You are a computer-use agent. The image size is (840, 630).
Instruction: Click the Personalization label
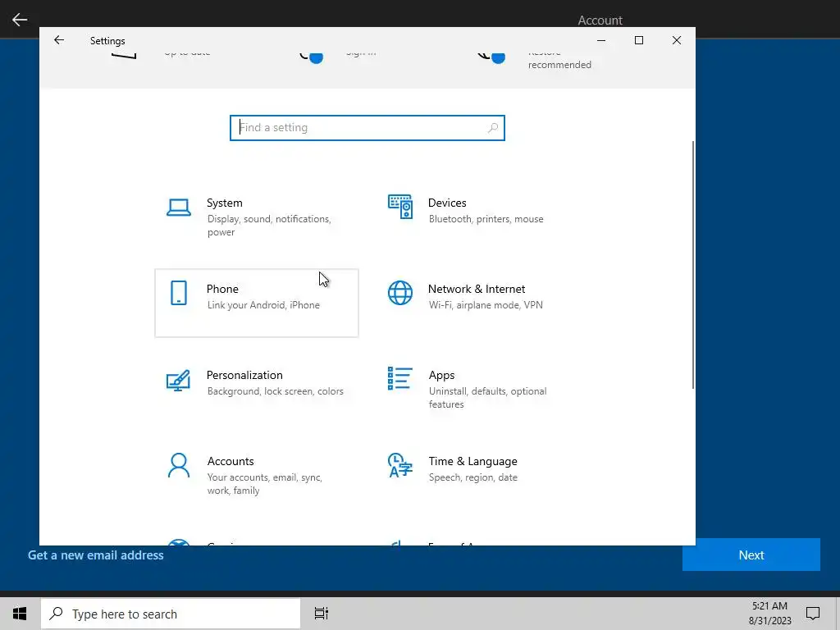tap(244, 375)
